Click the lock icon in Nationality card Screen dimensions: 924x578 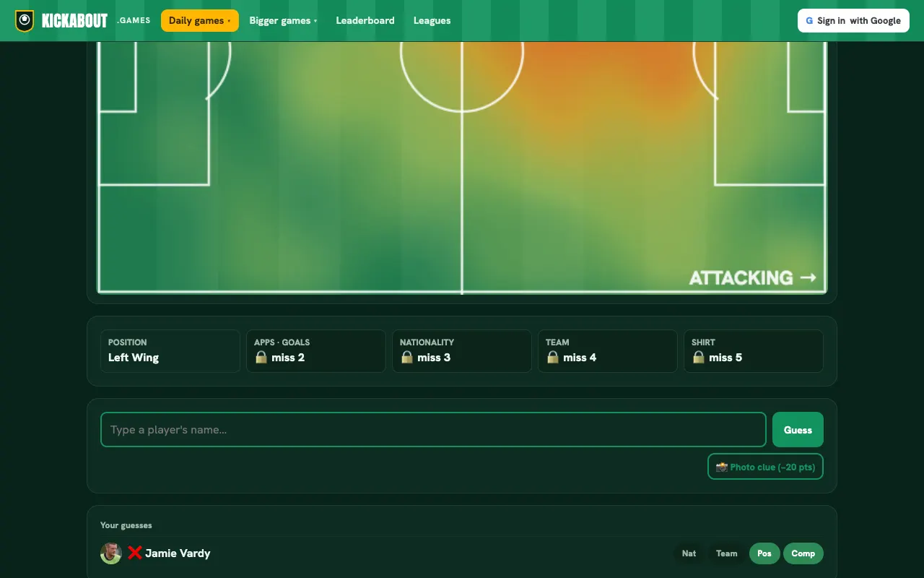pos(407,357)
